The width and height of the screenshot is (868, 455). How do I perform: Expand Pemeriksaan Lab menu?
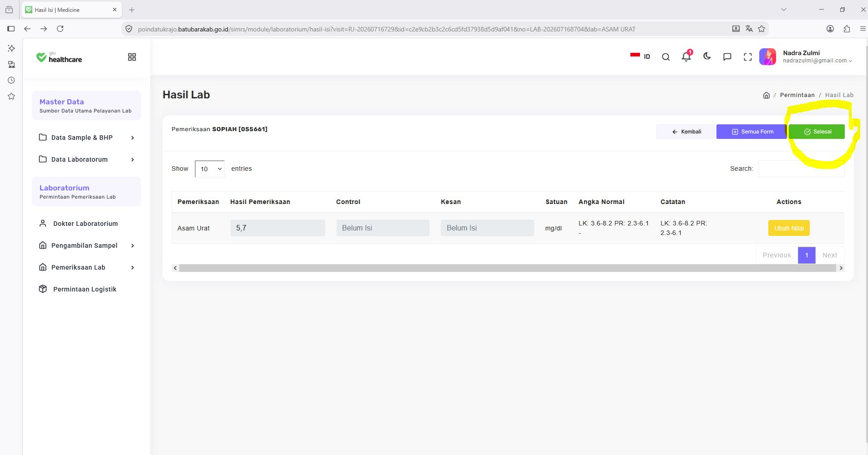click(x=86, y=267)
